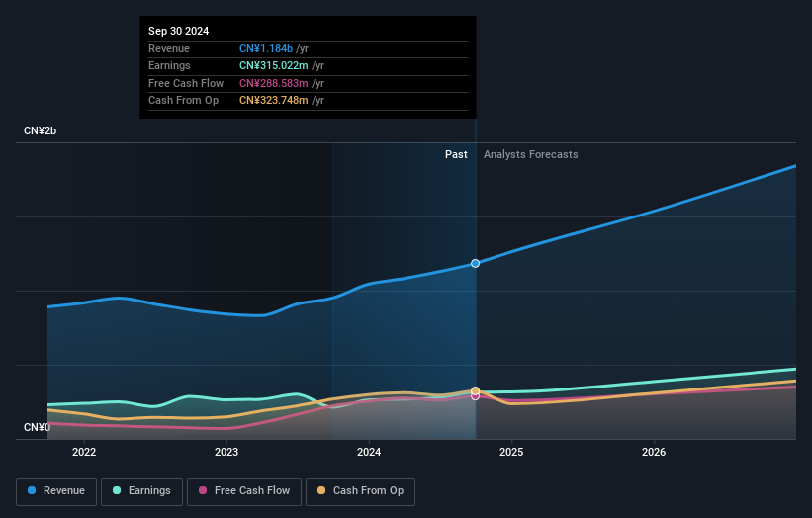Viewport: 812px width, 518px height.
Task: Click the CN¥0 y-axis label
Action: [x=38, y=427]
